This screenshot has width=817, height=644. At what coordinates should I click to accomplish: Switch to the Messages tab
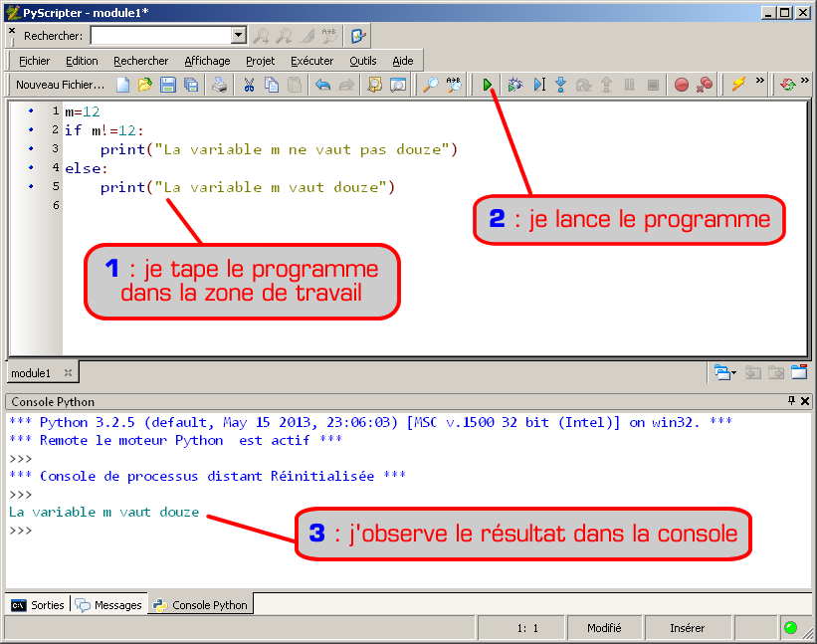[x=109, y=605]
